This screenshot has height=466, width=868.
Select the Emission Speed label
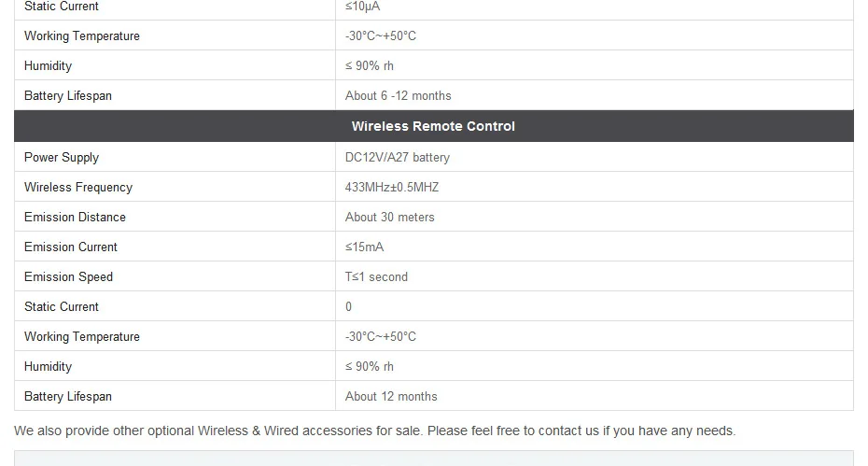69,277
